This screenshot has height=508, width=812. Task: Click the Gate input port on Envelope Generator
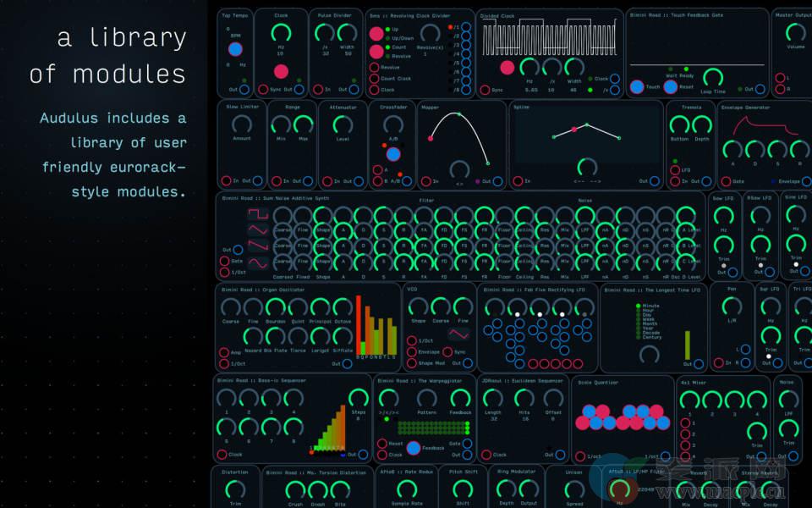pyautogui.click(x=725, y=181)
